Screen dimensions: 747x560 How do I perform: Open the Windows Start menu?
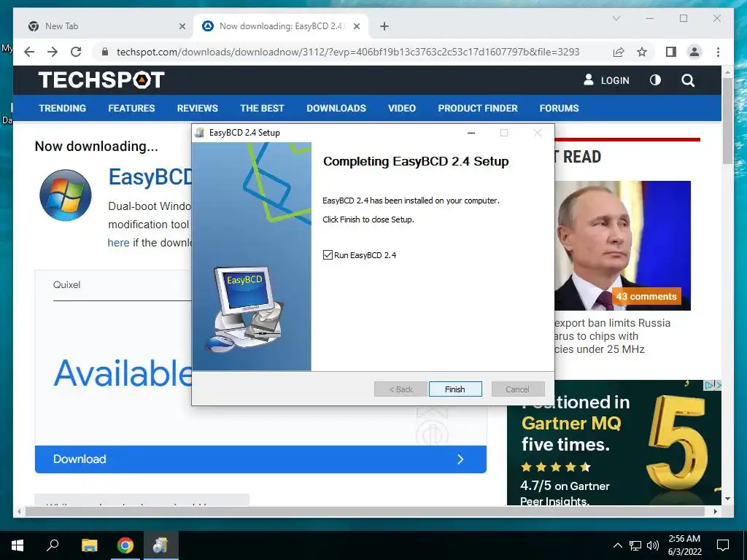point(18,545)
